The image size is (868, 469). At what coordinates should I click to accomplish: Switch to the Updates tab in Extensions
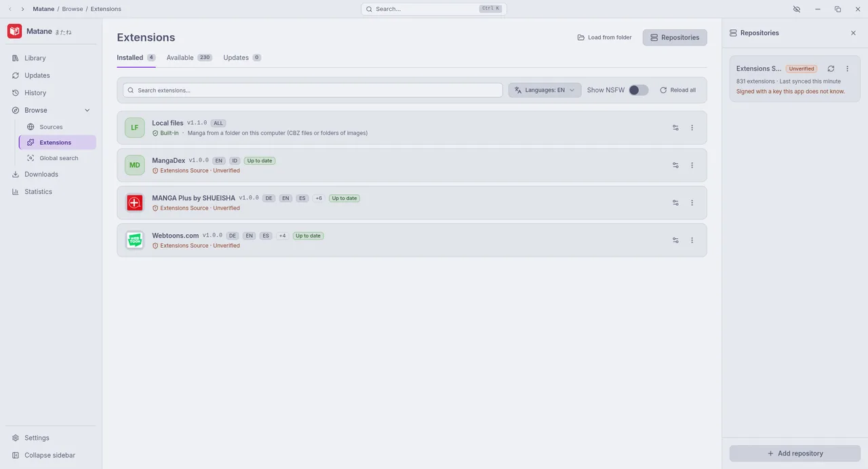point(242,58)
